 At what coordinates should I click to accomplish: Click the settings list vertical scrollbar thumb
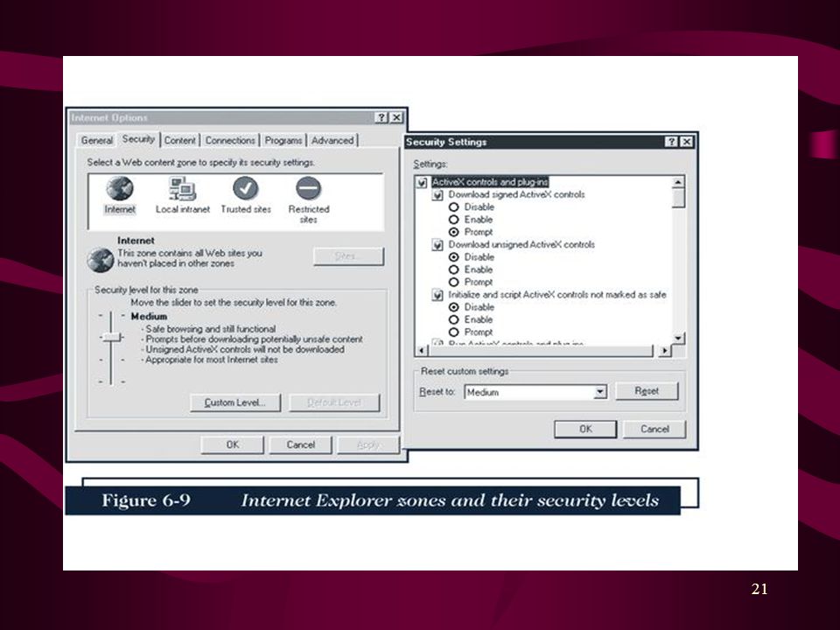[x=678, y=198]
